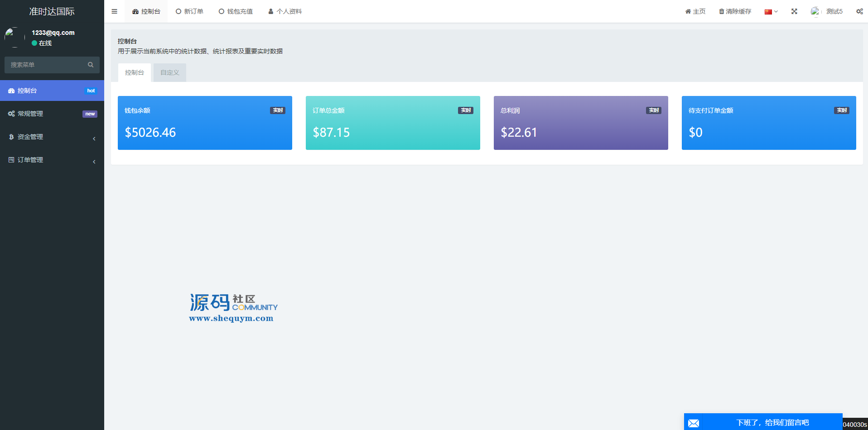Viewport: 868px width, 430px height.
Task: Open the 测试5 user menu
Action: click(x=827, y=11)
